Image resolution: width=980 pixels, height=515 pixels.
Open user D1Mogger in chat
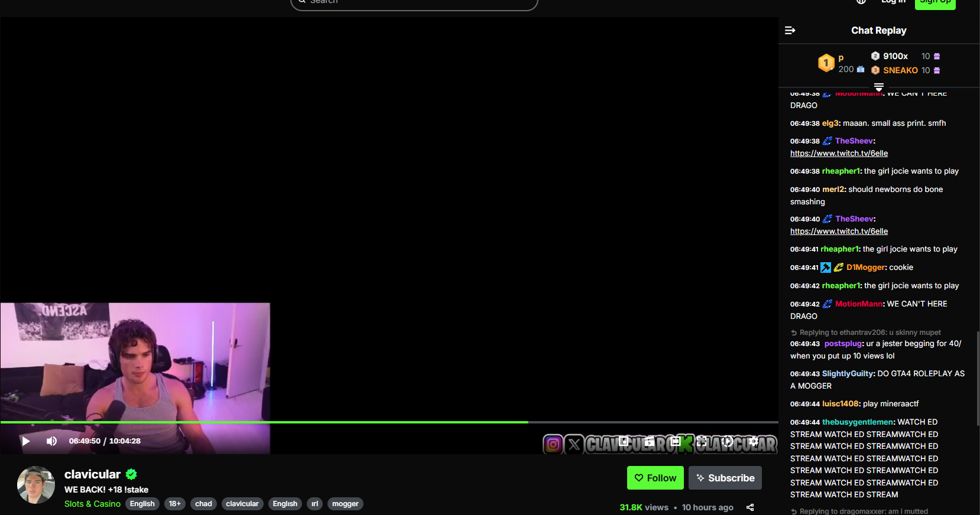tap(865, 268)
